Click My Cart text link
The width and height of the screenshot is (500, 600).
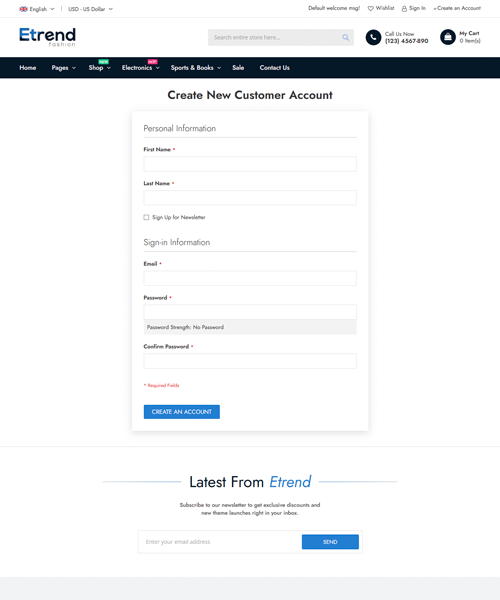pyautogui.click(x=469, y=33)
